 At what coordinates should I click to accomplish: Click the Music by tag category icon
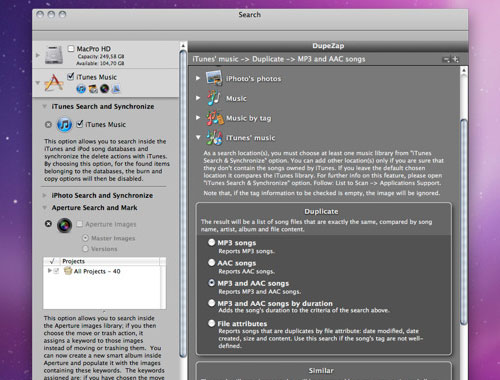[x=214, y=118]
